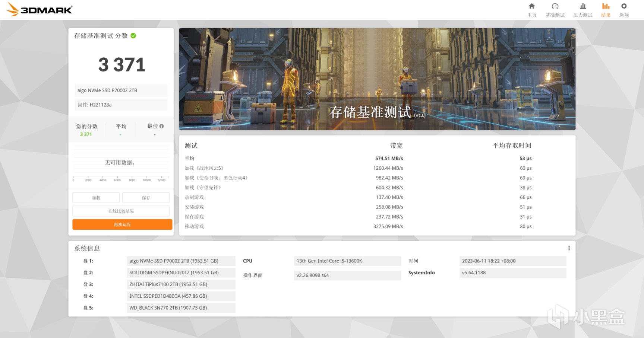Click the info icon next to 最佳

point(161,126)
